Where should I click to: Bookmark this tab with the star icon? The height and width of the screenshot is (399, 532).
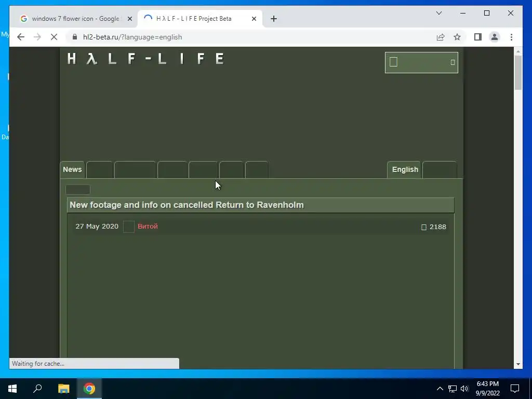pyautogui.click(x=457, y=37)
